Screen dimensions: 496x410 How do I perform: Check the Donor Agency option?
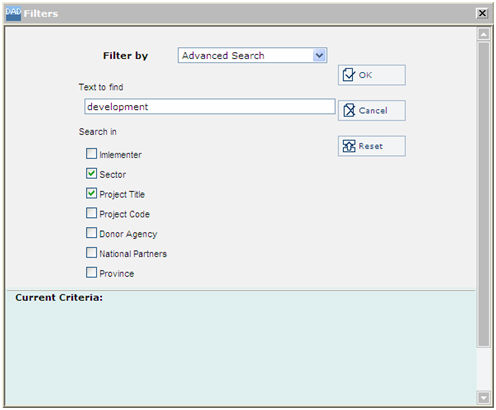(91, 233)
